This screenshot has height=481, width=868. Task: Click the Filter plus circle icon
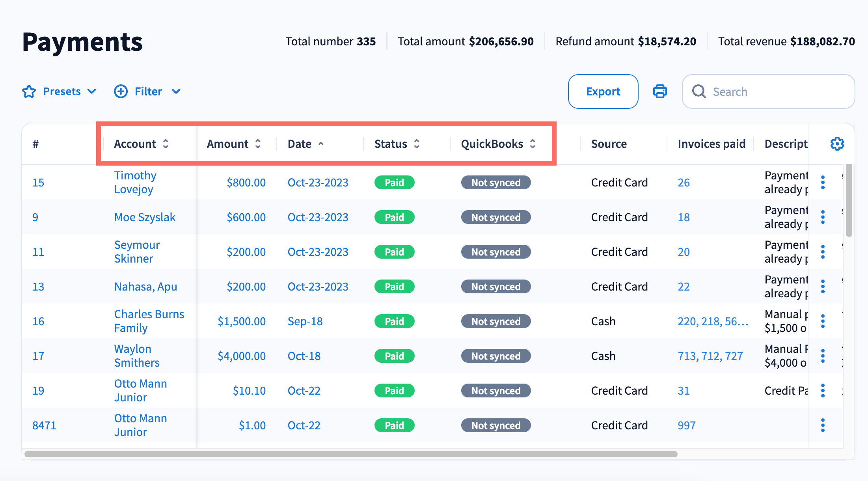tap(121, 91)
